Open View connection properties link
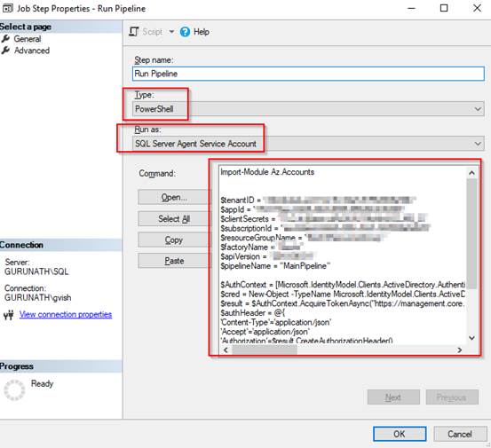Screen dimensions: 491x448 point(66,314)
